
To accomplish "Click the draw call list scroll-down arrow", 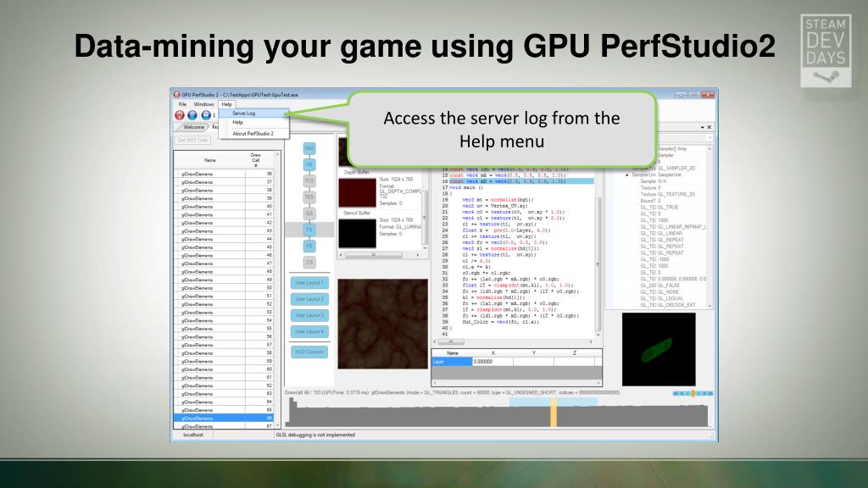I will click(x=277, y=425).
